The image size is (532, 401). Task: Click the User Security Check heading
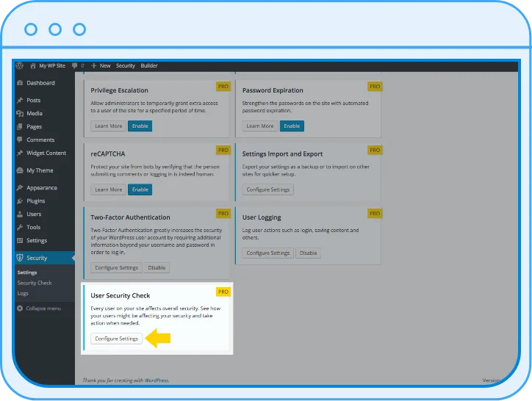pos(120,295)
